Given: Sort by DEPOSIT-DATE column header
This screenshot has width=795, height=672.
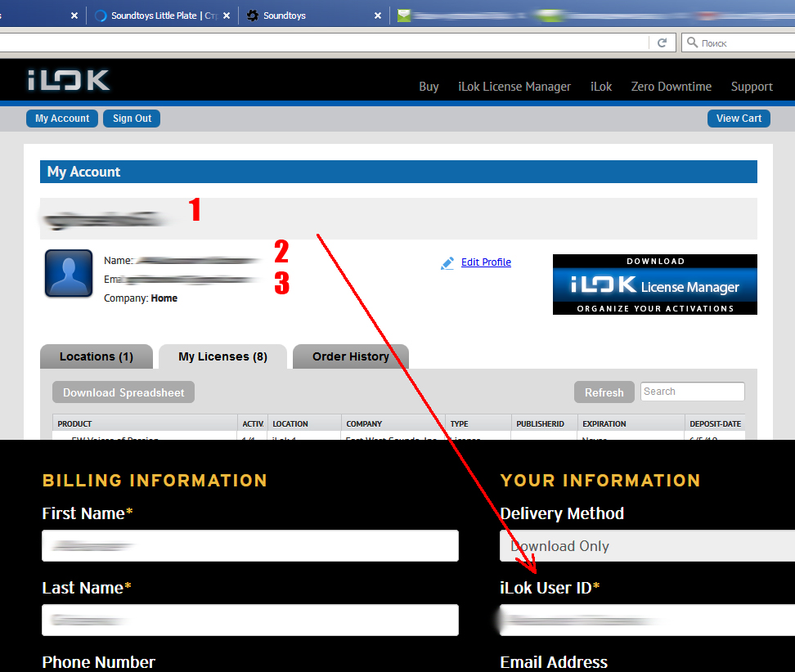Looking at the screenshot, I should pyautogui.click(x=715, y=423).
